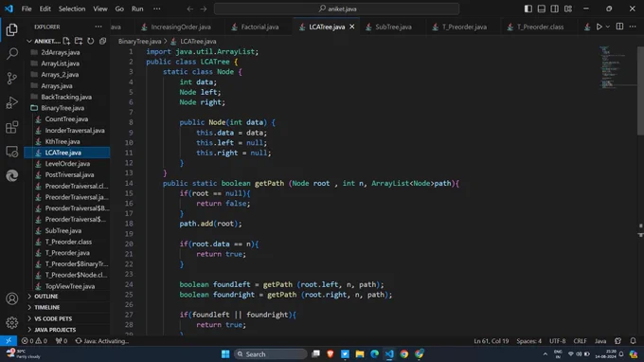Open the Source Control view
The width and height of the screenshot is (644, 362).
click(12, 78)
